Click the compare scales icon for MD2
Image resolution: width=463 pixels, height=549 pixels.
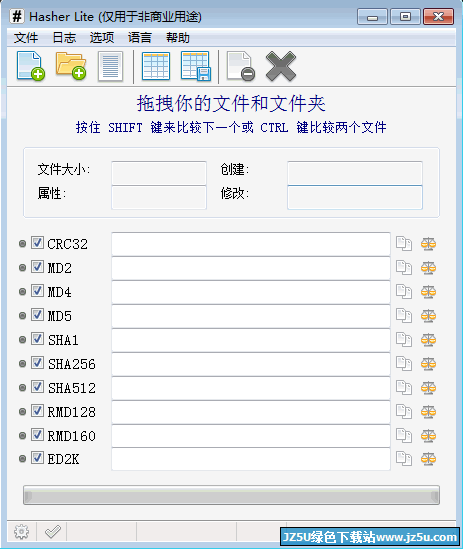coord(428,268)
